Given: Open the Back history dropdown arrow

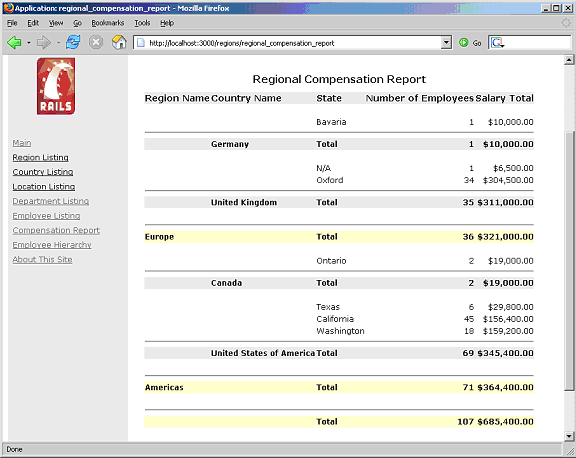Looking at the screenshot, I should pos(28,43).
